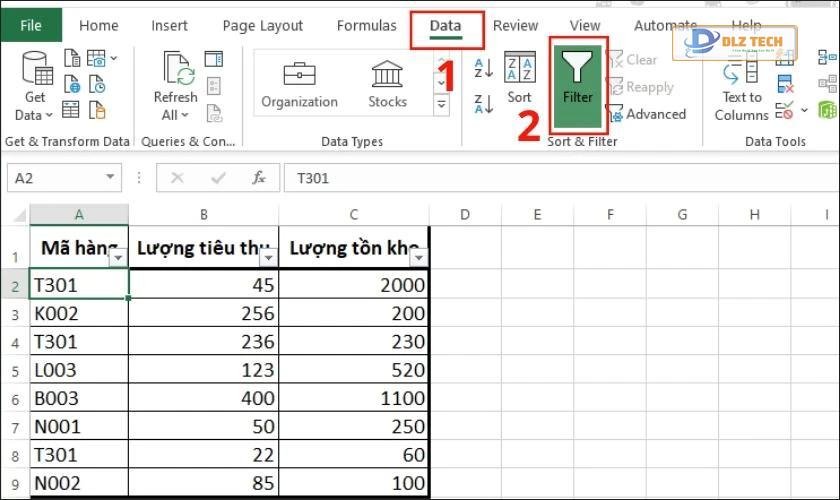
Task: Switch to the Insert tab
Action: 169,25
